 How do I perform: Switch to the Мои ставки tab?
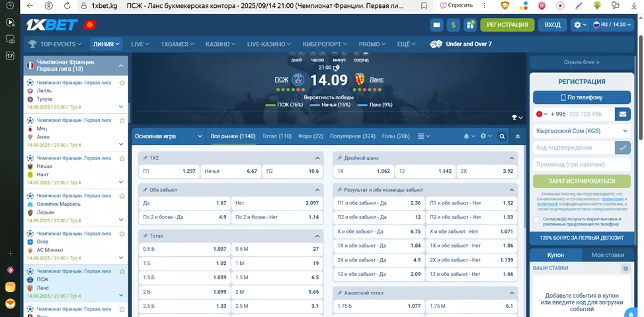click(x=608, y=255)
